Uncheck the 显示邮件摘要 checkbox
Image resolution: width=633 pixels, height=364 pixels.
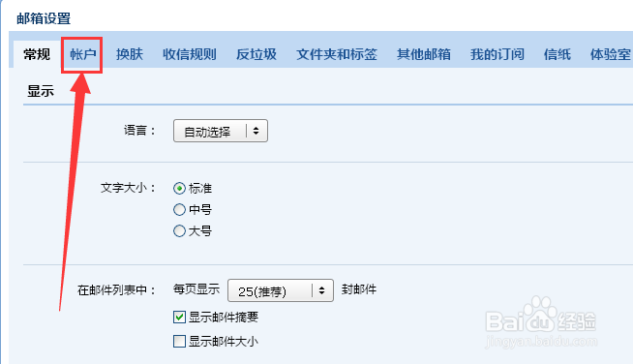click(x=179, y=318)
